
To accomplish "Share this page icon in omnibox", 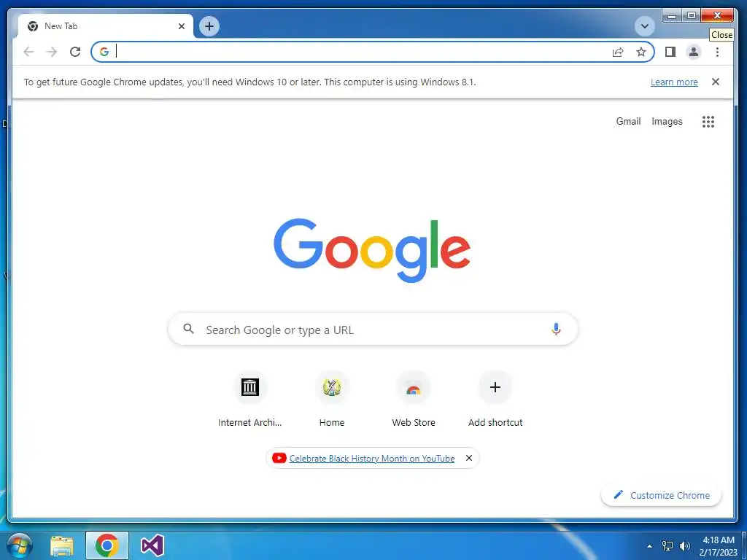I will 618,52.
